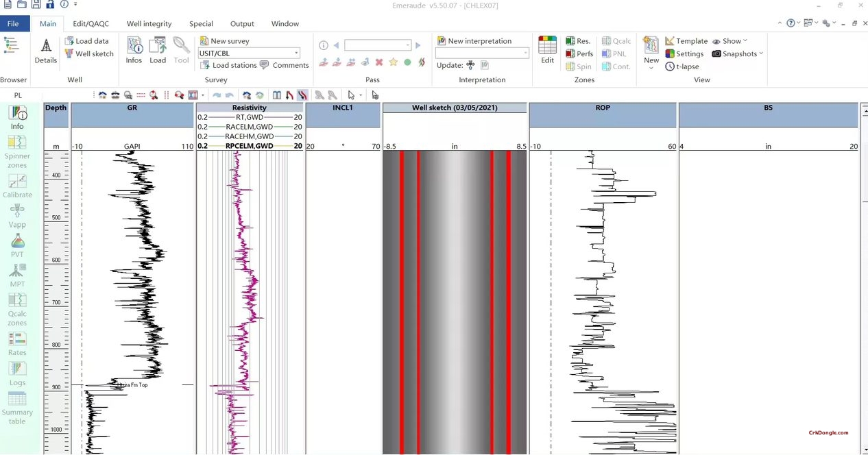The height and width of the screenshot is (455, 868).
Task: Select the Qcalc zones sidebar item
Action: click(17, 310)
